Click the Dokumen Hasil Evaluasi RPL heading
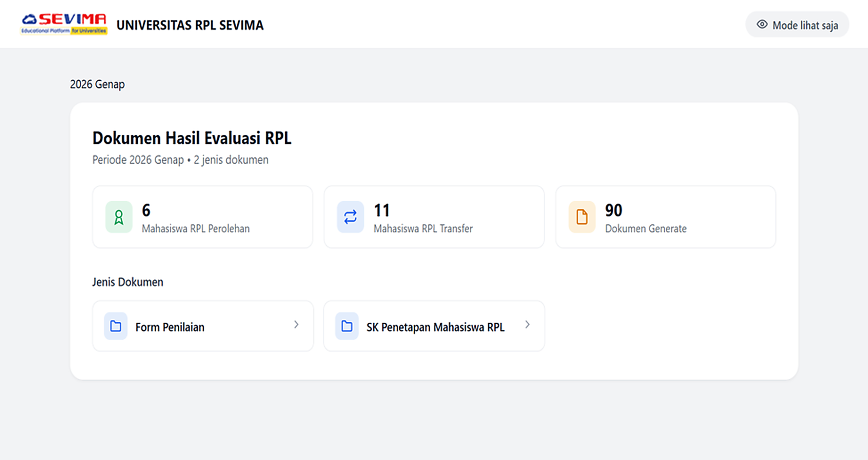 [x=192, y=138]
